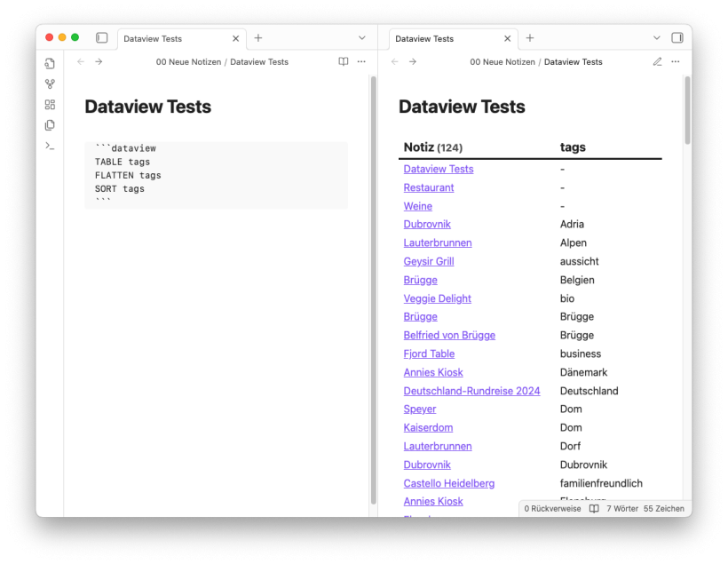Open the graph view from the ribbon
Image resolution: width=728 pixels, height=564 pixels.
click(50, 84)
